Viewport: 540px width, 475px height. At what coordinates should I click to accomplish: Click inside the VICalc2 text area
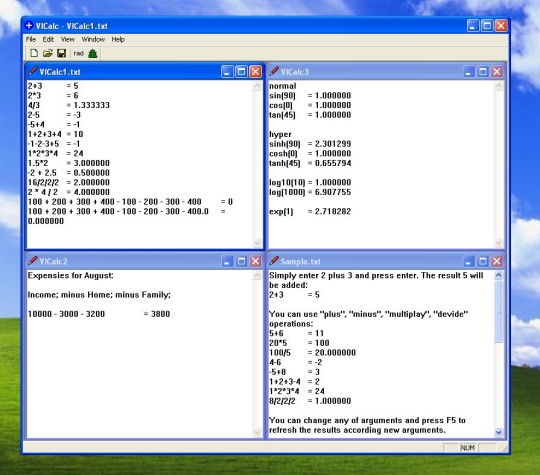(x=139, y=354)
